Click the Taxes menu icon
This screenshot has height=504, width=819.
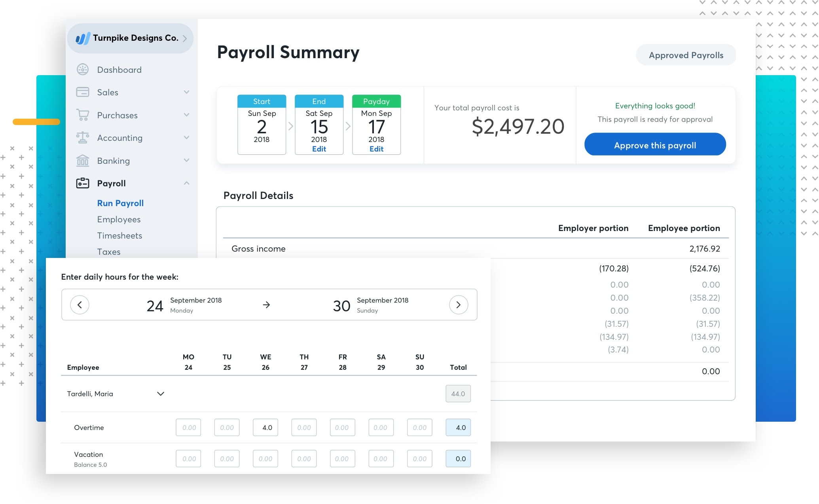[x=108, y=252]
